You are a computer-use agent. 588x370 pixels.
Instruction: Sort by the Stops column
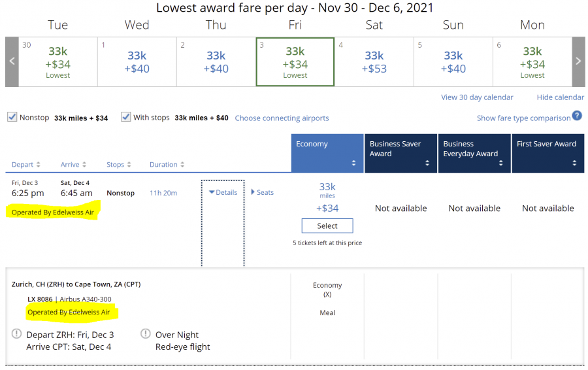[119, 165]
